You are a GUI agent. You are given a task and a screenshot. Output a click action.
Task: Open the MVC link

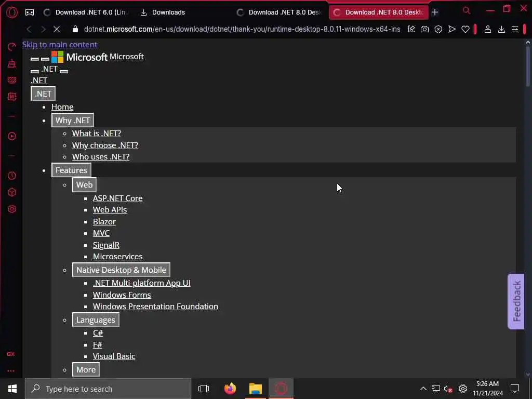101,233
